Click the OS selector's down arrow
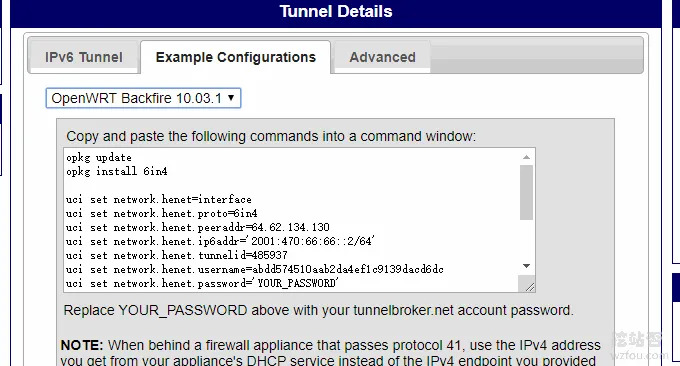 (231, 98)
